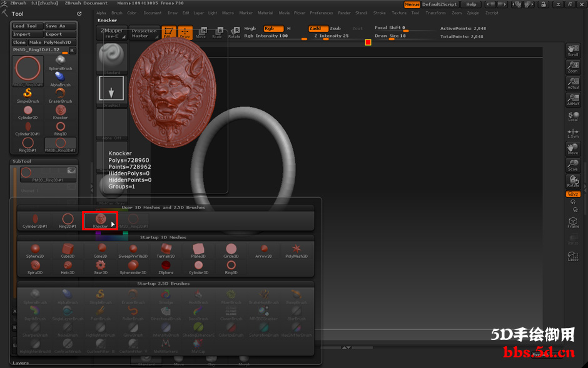Open the Standard brush picker thumbnail
588x368 pixels.
pyautogui.click(x=112, y=59)
